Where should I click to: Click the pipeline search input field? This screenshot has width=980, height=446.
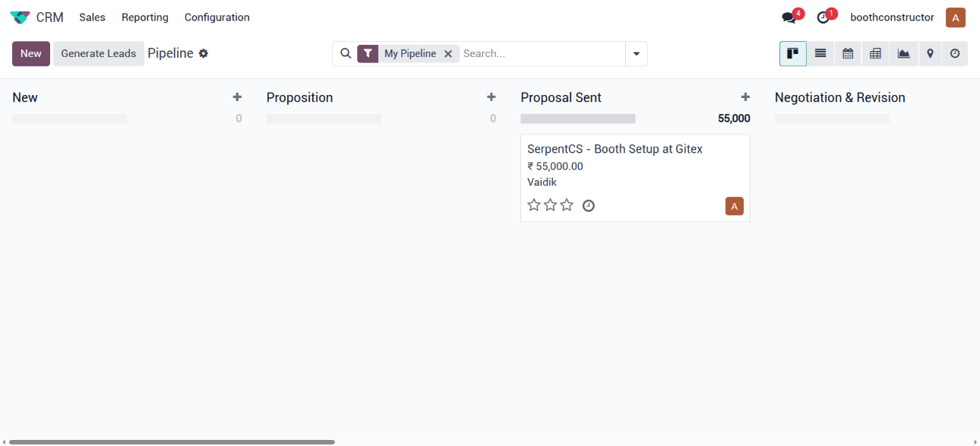[x=541, y=54]
